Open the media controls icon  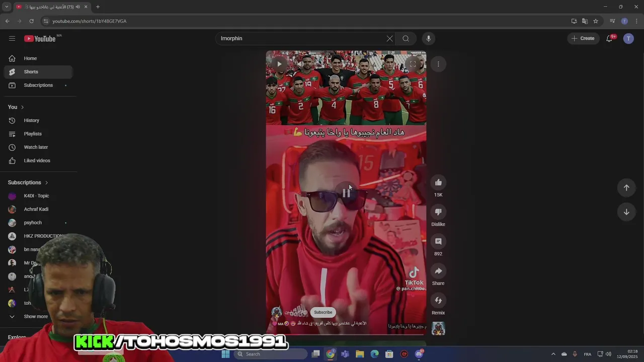pos(612,21)
